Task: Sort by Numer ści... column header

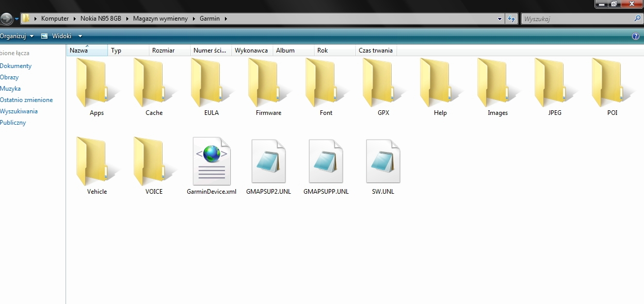Action: pyautogui.click(x=211, y=50)
